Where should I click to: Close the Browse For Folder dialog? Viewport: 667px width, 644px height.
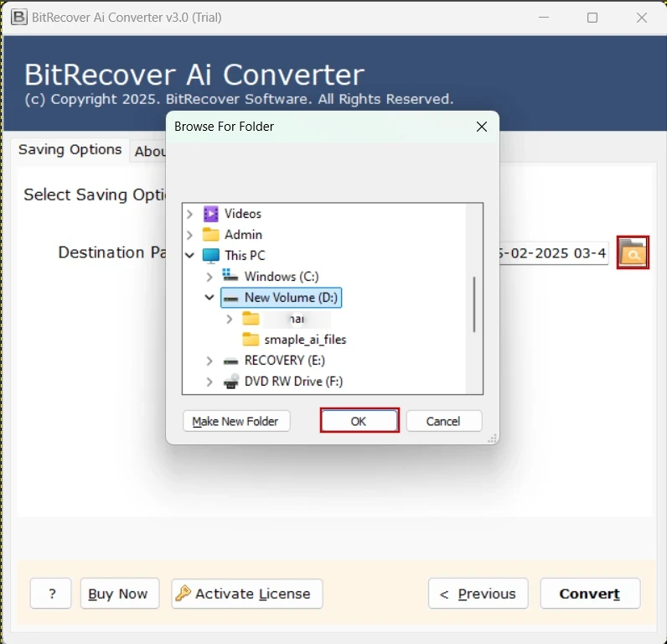click(481, 127)
